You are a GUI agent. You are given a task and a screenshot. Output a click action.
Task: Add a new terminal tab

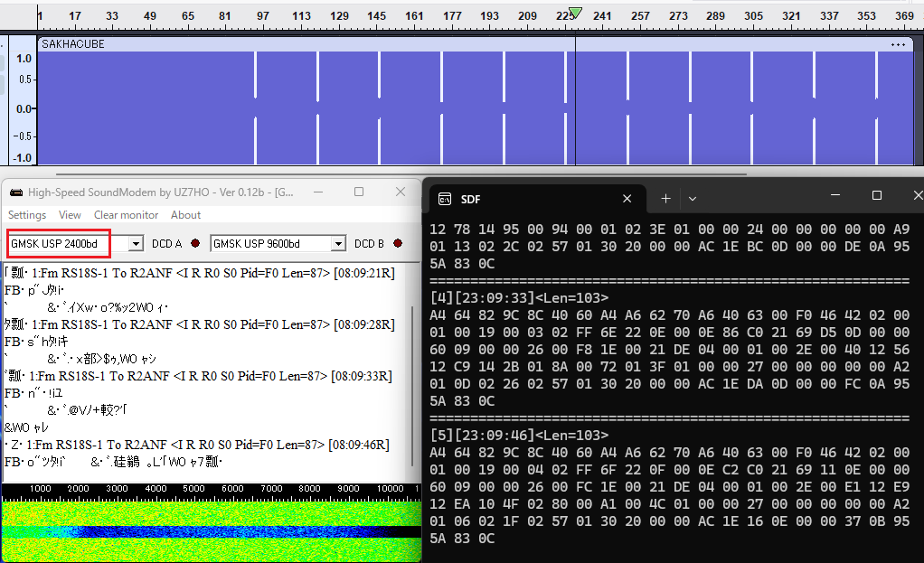click(666, 199)
